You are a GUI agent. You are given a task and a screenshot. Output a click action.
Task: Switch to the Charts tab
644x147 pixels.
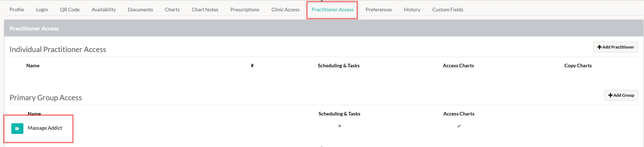(x=172, y=10)
